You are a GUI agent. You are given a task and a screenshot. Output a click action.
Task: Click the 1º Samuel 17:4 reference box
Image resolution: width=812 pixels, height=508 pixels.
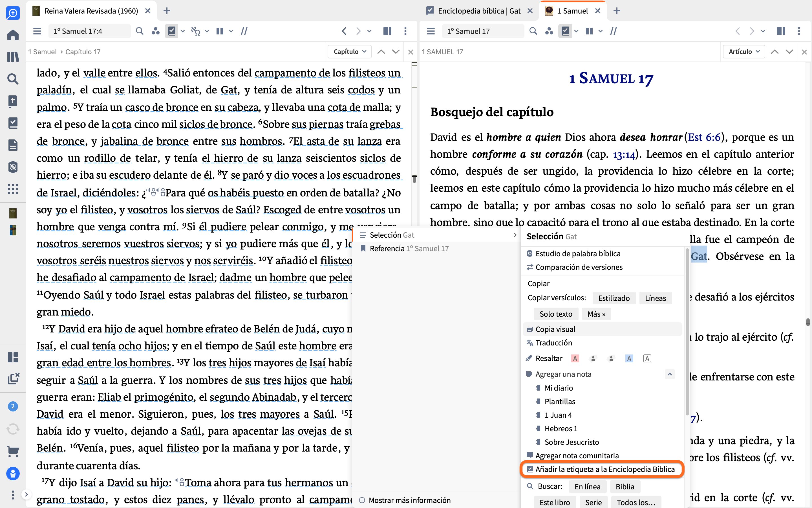(90, 31)
